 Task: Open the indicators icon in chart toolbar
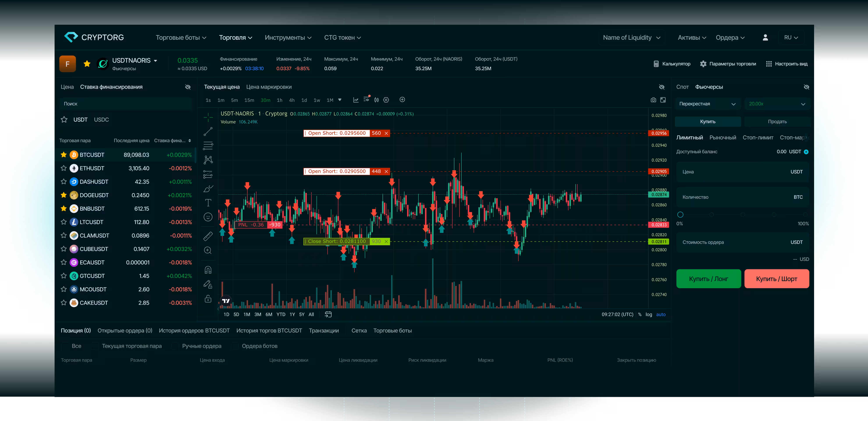pos(356,100)
